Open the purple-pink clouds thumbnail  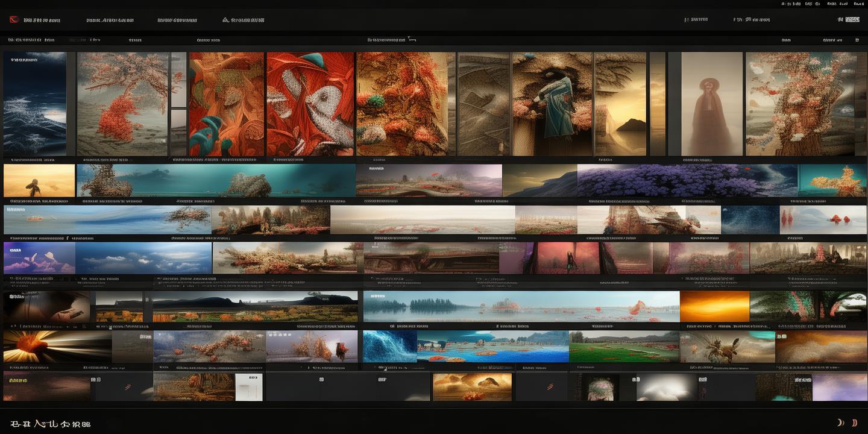coord(39,258)
